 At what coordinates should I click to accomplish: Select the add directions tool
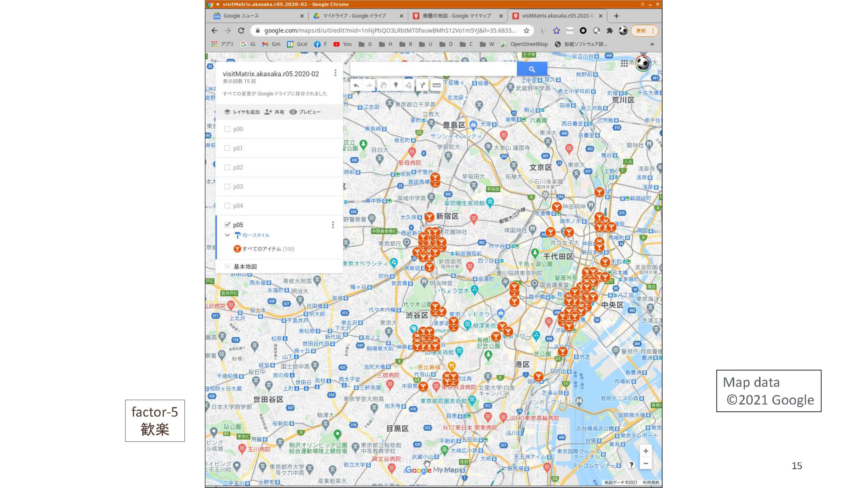pos(422,85)
